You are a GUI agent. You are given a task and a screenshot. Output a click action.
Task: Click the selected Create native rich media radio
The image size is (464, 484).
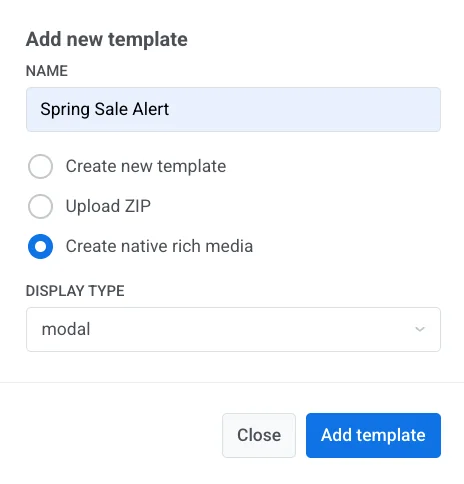click(40, 246)
